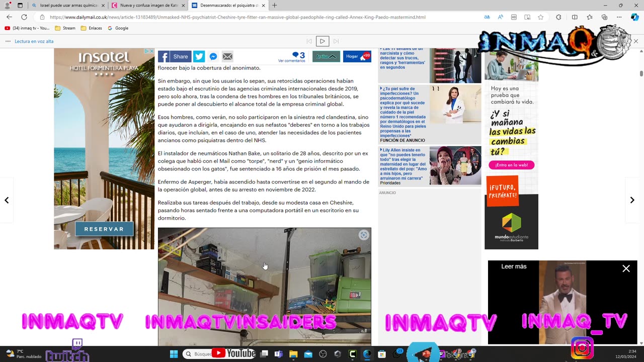Open Microsoft Teams from taskbar
The image size is (644, 362).
point(279,354)
